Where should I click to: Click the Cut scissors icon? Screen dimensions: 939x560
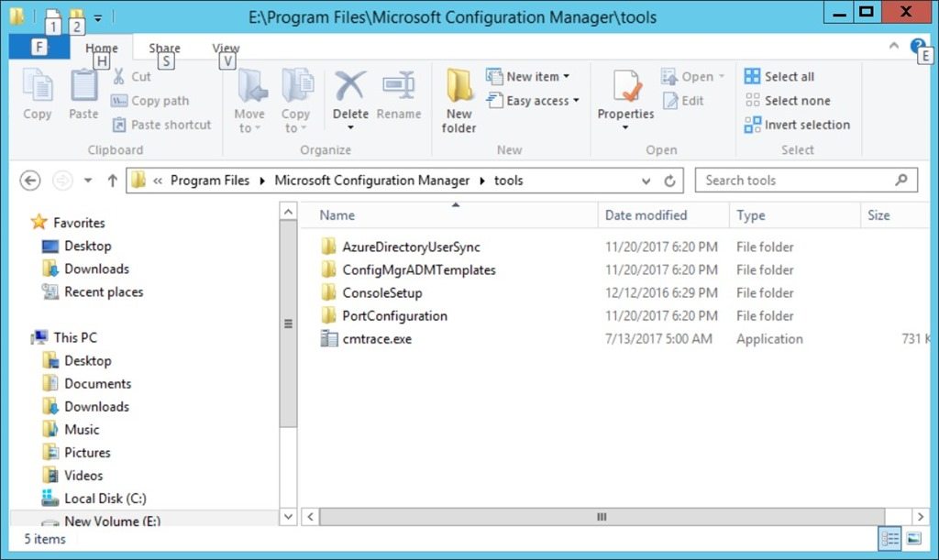click(x=118, y=76)
